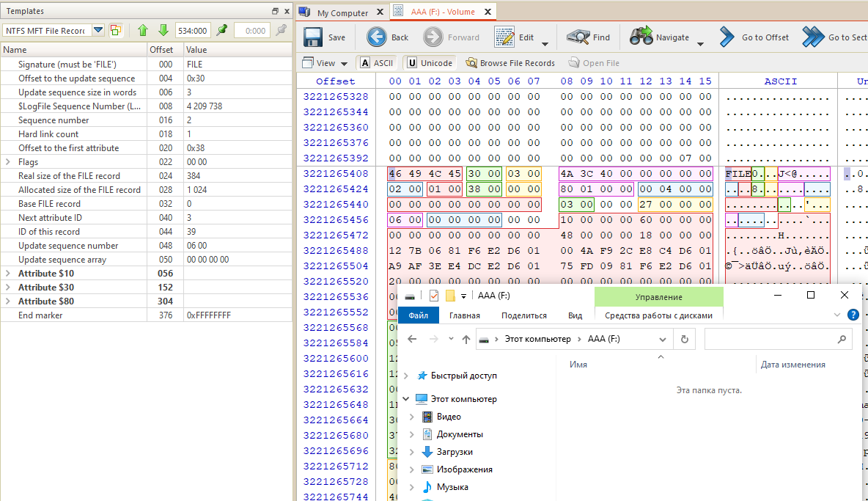Click the green pin icon in Templates
The height and width of the screenshot is (501, 868).
[222, 31]
